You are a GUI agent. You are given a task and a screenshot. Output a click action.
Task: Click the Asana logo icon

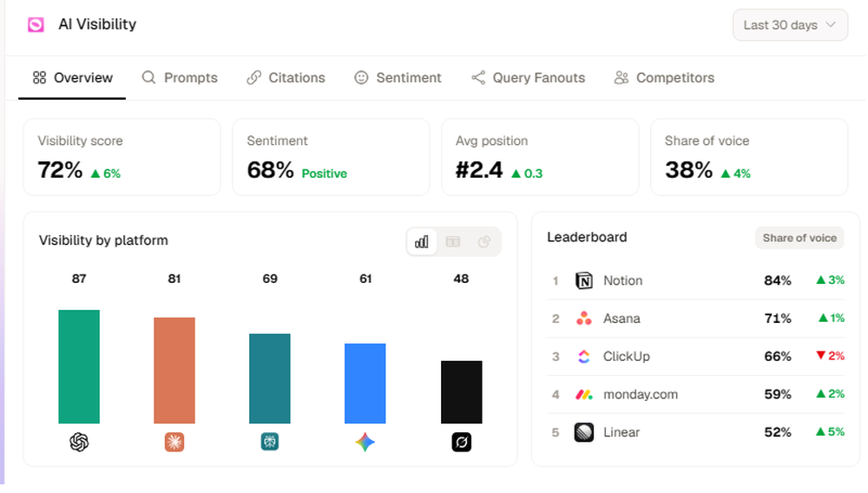pyautogui.click(x=584, y=319)
